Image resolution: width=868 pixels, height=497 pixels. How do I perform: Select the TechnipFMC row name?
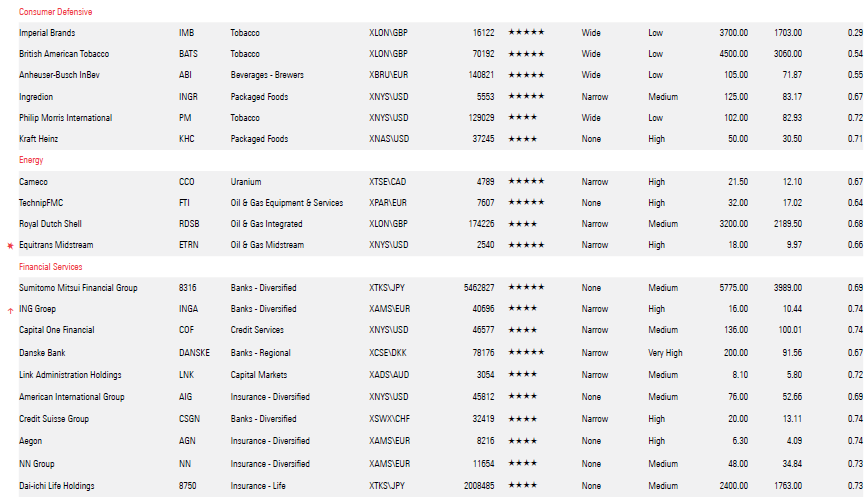point(42,203)
